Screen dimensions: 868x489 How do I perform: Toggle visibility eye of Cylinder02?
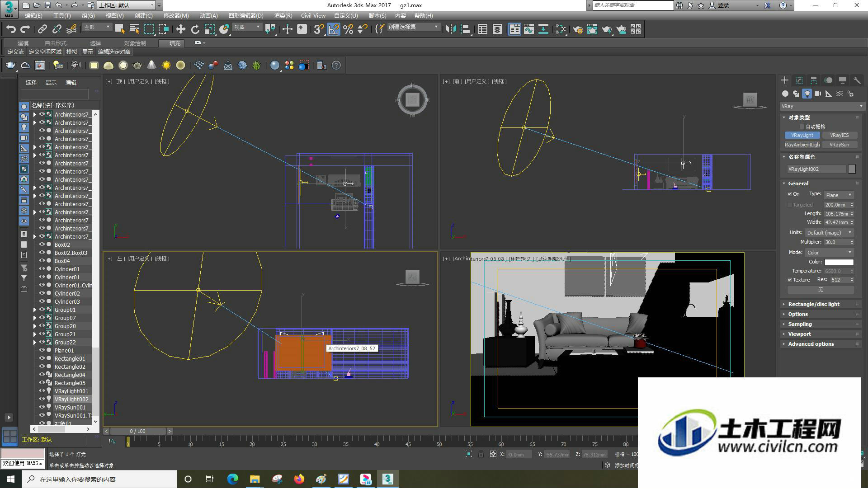[42, 293]
